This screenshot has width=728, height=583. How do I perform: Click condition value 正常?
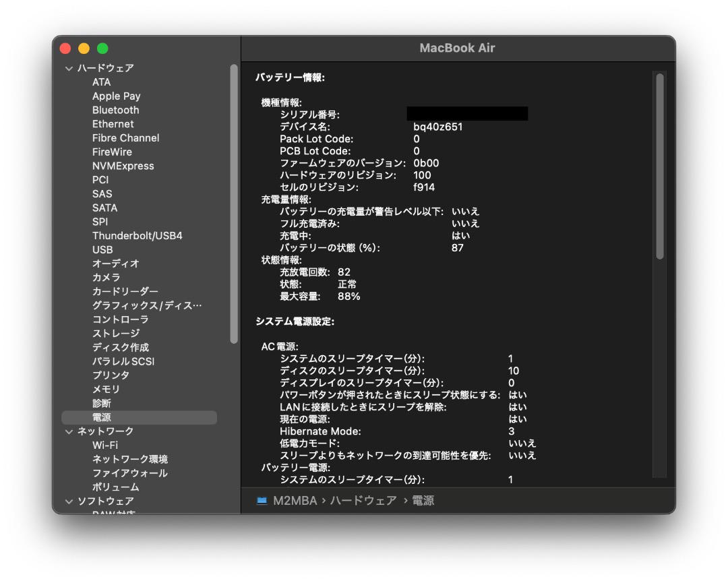(347, 284)
